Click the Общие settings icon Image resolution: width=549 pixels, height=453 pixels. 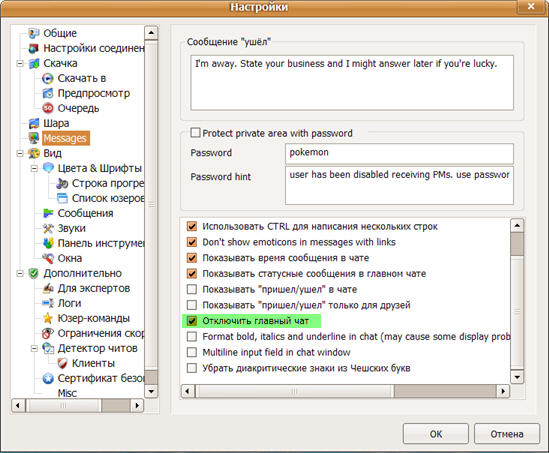34,33
